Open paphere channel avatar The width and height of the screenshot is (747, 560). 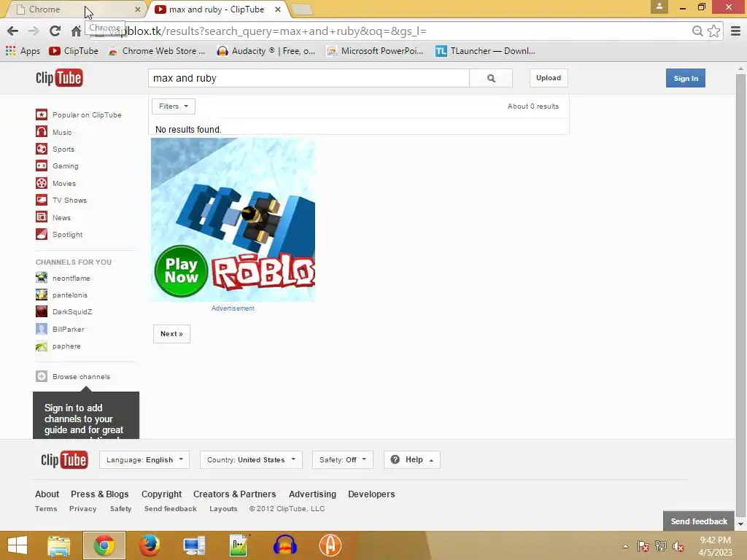[x=42, y=346]
